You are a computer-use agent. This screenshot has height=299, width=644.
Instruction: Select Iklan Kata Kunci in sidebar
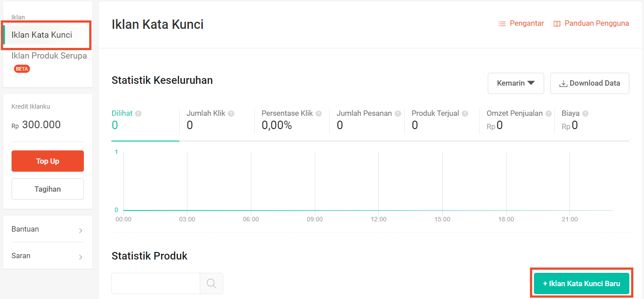[x=42, y=35]
